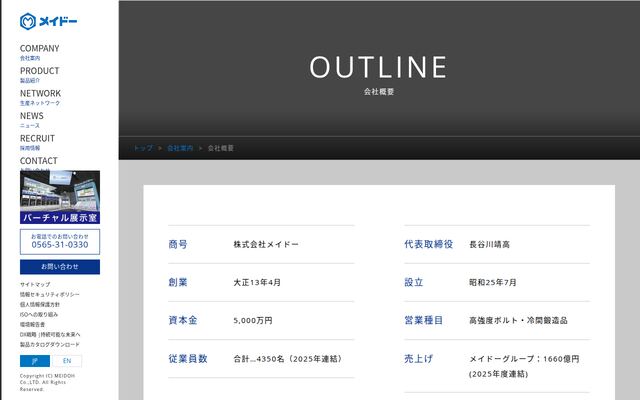The image size is (640, 400).
Task: Click the 5,000万円 value
Action: (253, 321)
